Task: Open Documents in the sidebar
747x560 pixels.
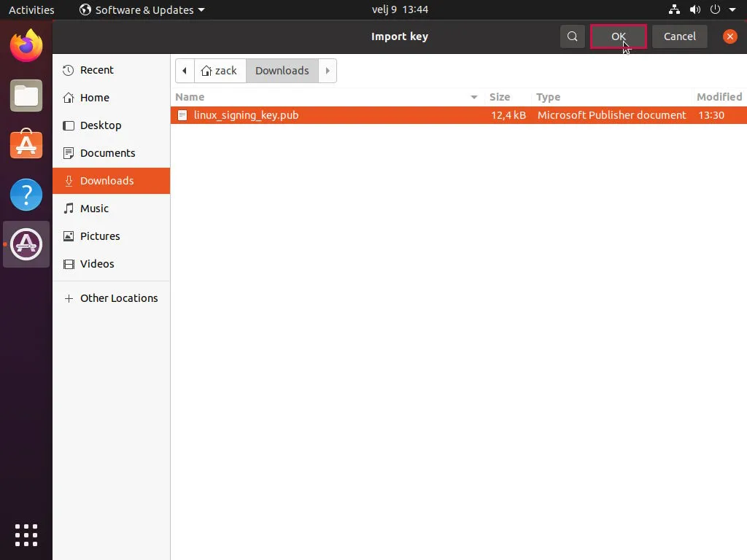Action: pyautogui.click(x=111, y=153)
